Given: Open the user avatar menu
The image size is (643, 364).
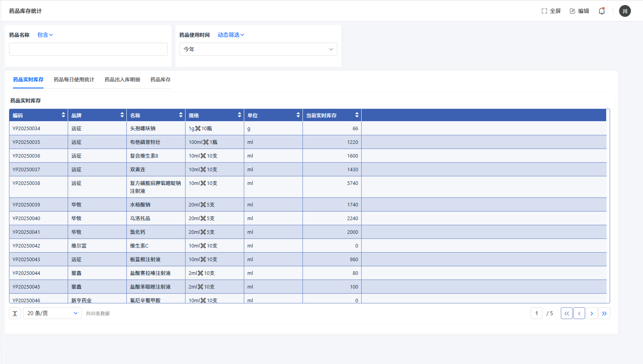Looking at the screenshot, I should click(625, 11).
